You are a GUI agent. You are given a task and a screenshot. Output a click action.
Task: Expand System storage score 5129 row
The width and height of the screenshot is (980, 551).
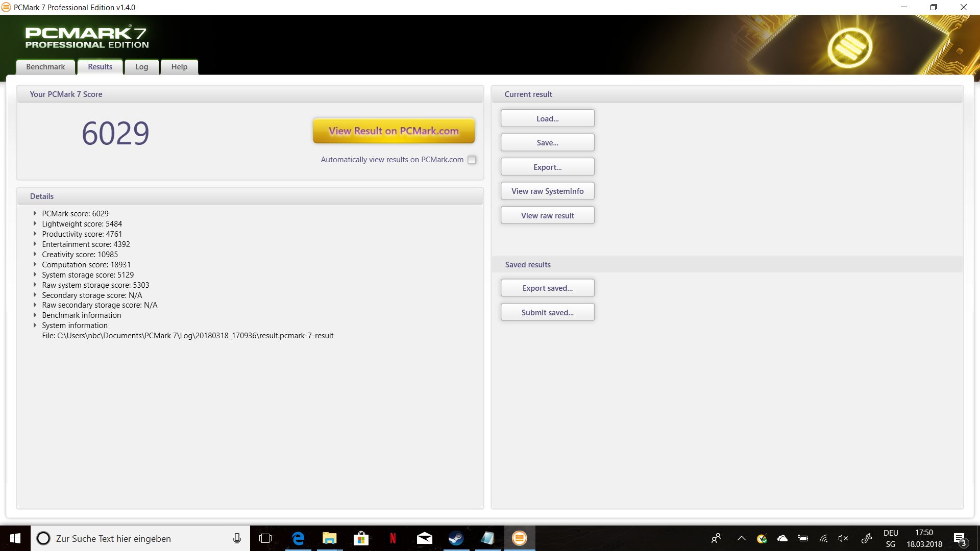tap(35, 274)
